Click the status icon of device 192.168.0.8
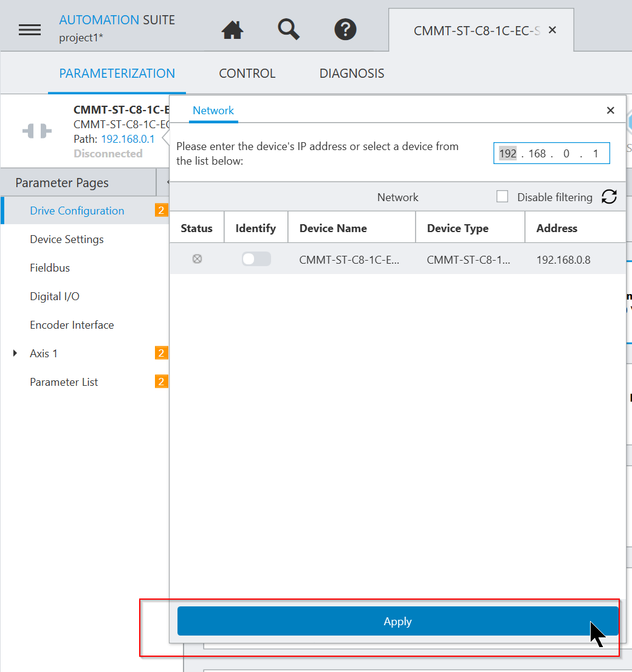 point(197,259)
